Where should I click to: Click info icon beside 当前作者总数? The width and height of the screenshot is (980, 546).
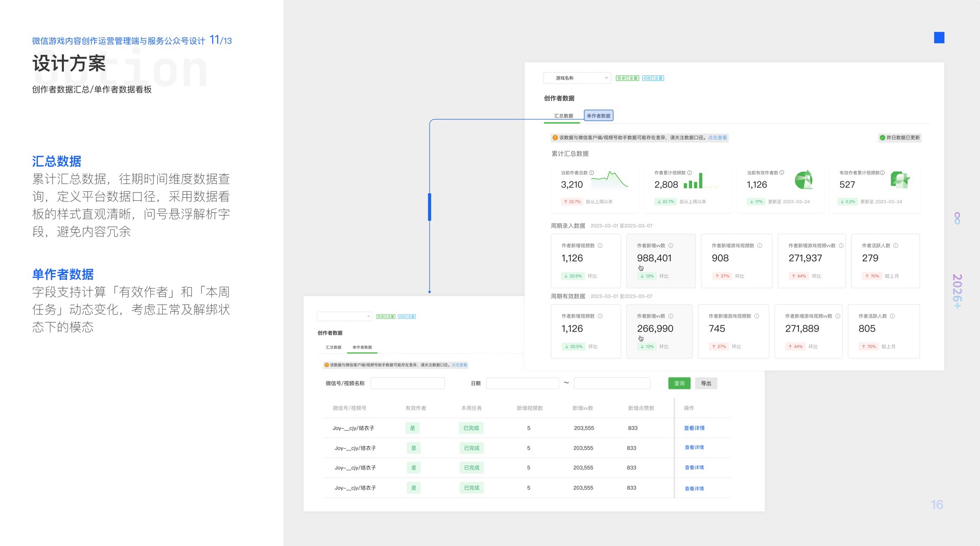coord(592,173)
